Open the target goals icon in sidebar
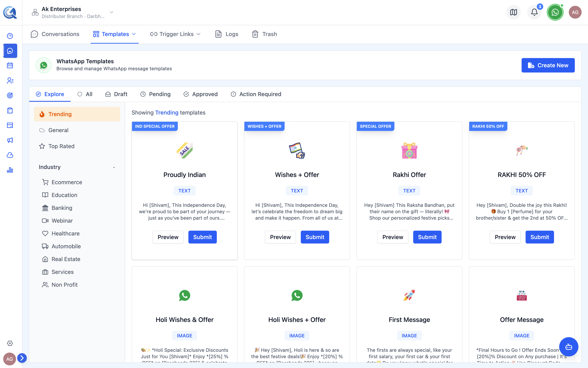 pyautogui.click(x=10, y=96)
